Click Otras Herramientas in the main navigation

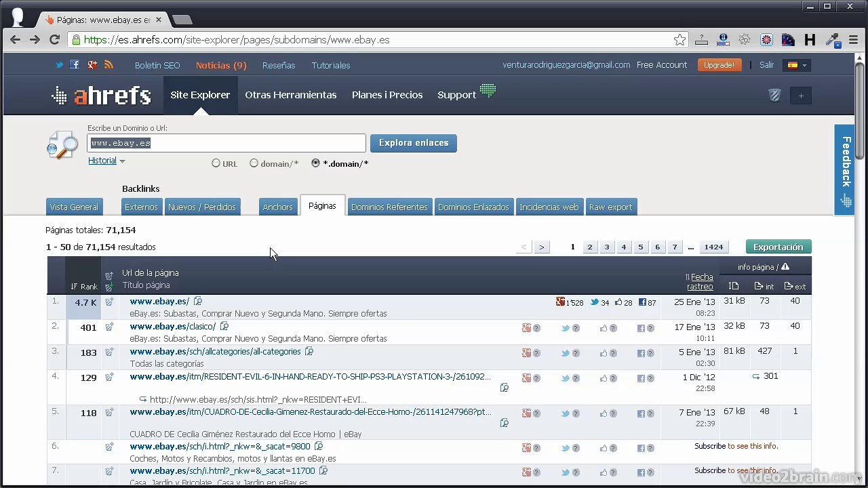291,95
